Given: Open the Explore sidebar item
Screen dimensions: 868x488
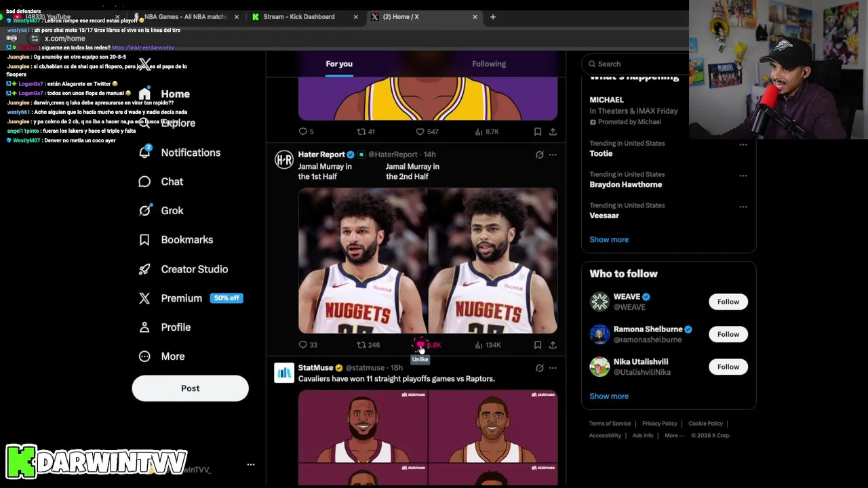Looking at the screenshot, I should pos(167,123).
